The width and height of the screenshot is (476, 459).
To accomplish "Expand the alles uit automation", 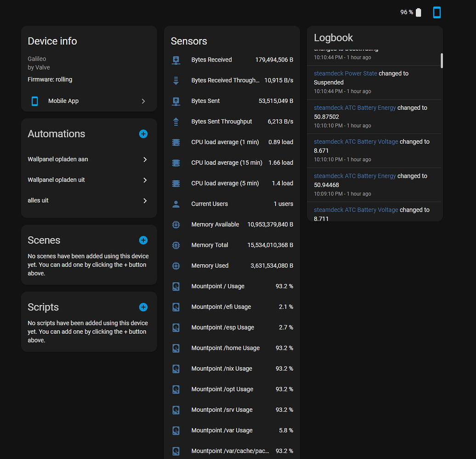I will click(x=145, y=201).
